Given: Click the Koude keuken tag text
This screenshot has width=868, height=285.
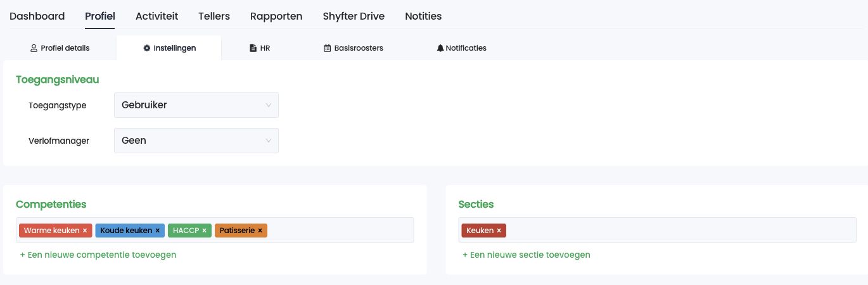Looking at the screenshot, I should click(126, 231).
